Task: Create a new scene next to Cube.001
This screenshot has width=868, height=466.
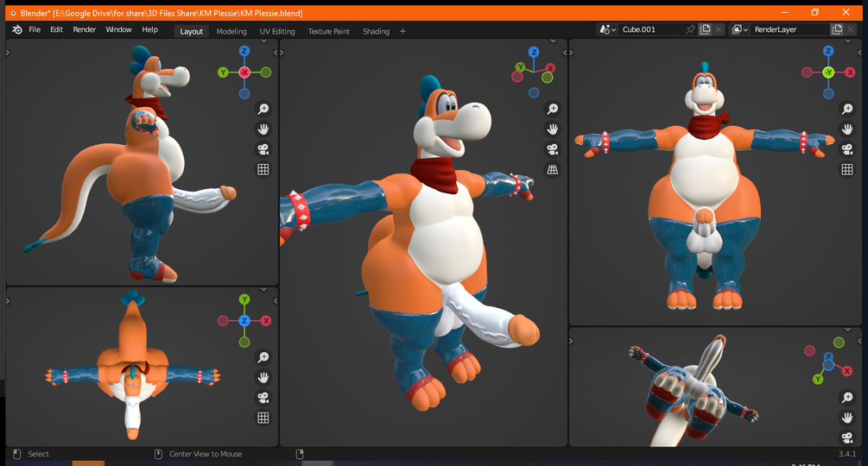Action: coord(705,30)
